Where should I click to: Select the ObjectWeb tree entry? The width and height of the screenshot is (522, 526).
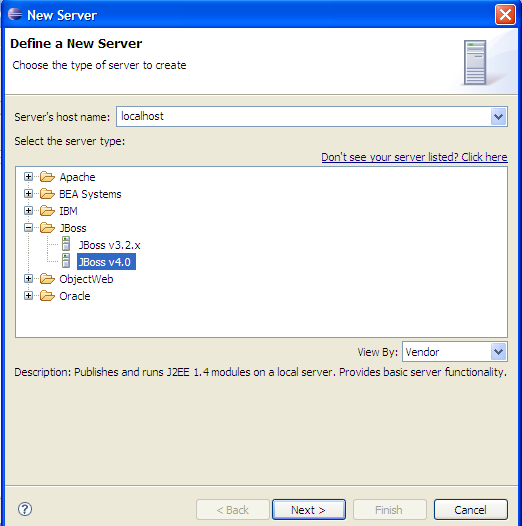coord(86,279)
